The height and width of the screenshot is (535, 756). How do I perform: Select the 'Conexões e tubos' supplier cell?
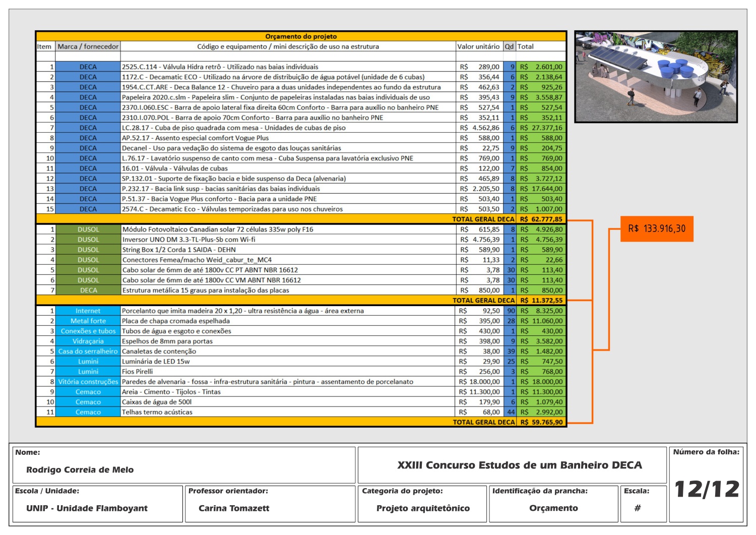tap(88, 331)
